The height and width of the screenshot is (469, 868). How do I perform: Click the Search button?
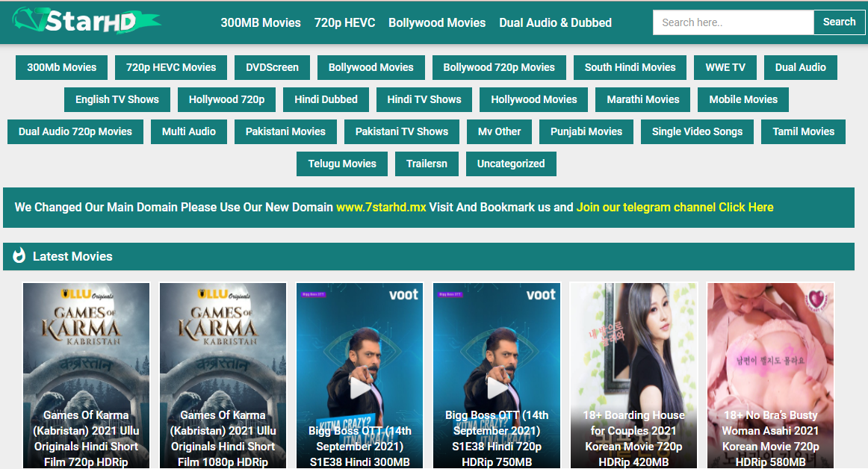click(839, 22)
